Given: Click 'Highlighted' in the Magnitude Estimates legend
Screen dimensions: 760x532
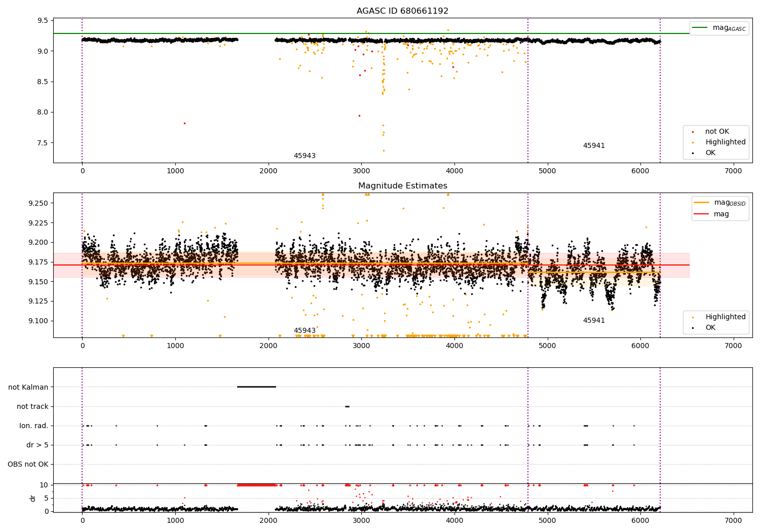Looking at the screenshot, I should click(x=725, y=317).
